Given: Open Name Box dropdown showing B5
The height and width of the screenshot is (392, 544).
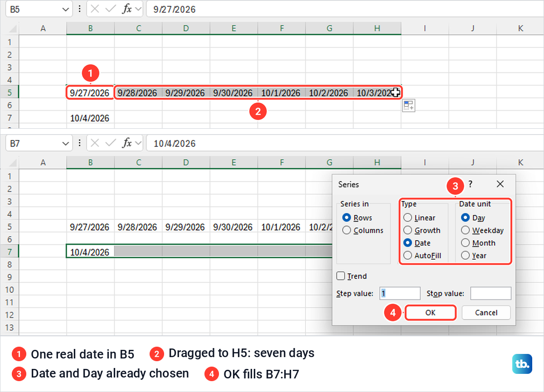Looking at the screenshot, I should (65, 9).
